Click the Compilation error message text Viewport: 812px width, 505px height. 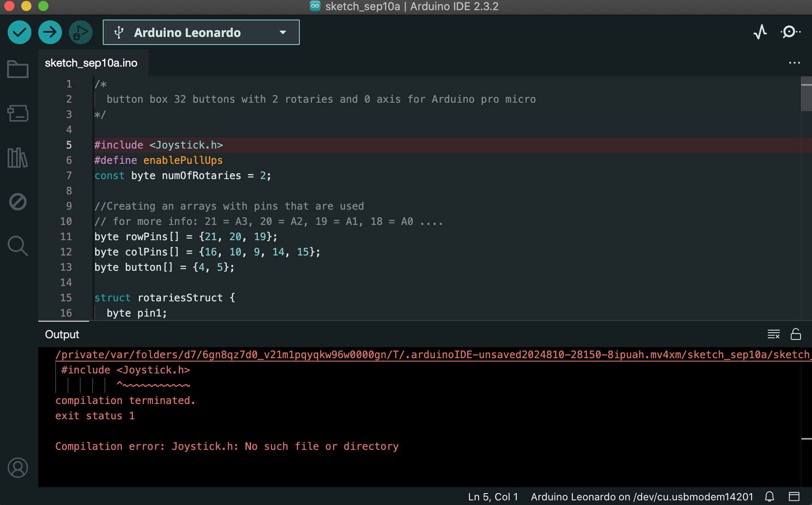[x=227, y=446]
